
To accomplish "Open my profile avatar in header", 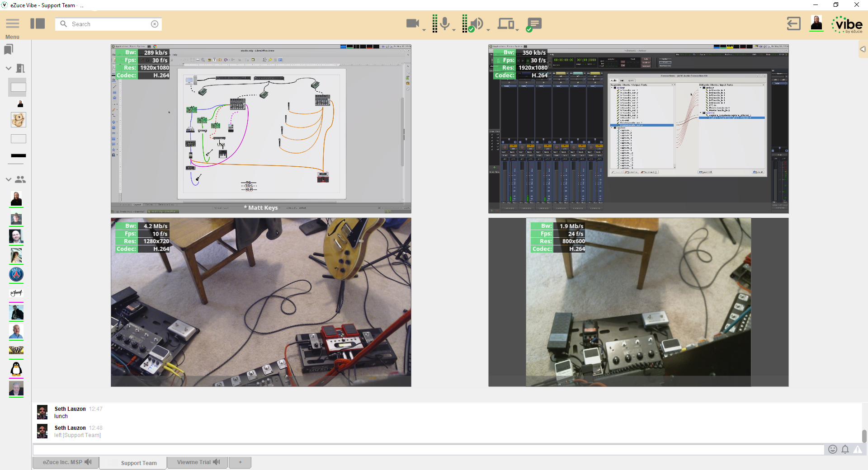I will [x=816, y=23].
